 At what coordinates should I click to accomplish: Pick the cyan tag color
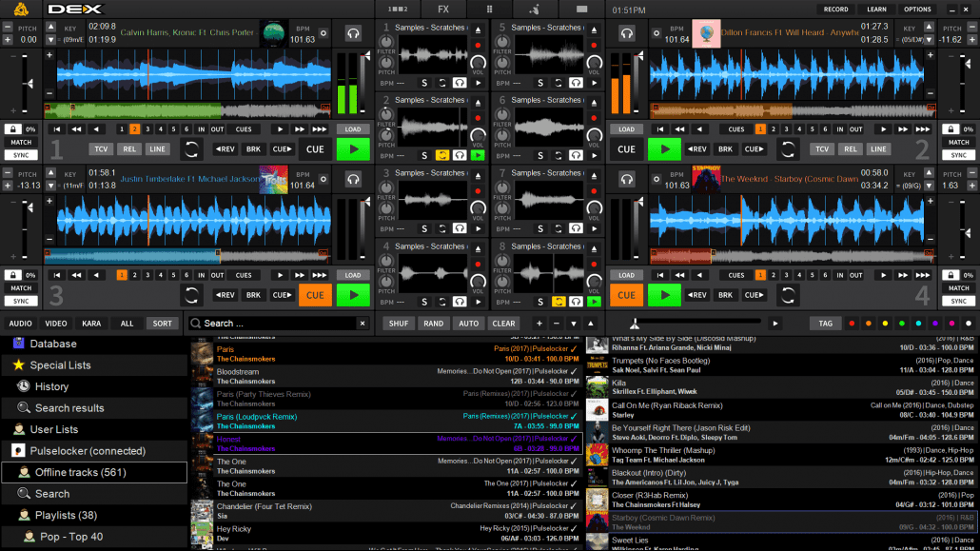[x=918, y=324]
